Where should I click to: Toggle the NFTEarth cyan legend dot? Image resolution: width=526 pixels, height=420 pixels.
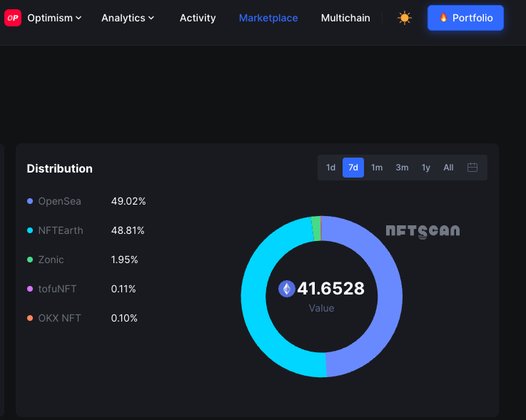coord(30,230)
